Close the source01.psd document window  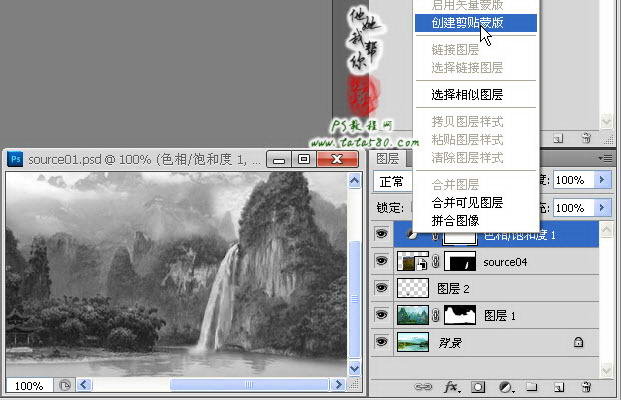pos(337,159)
